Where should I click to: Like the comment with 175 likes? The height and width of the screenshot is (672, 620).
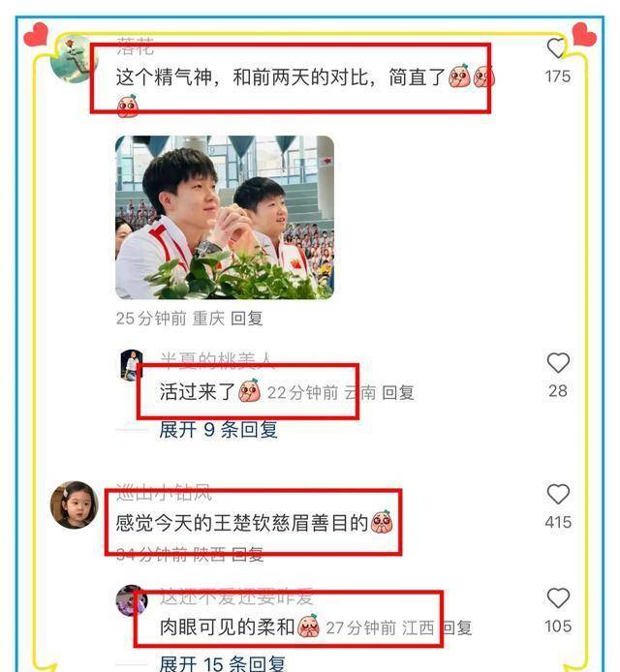556,48
